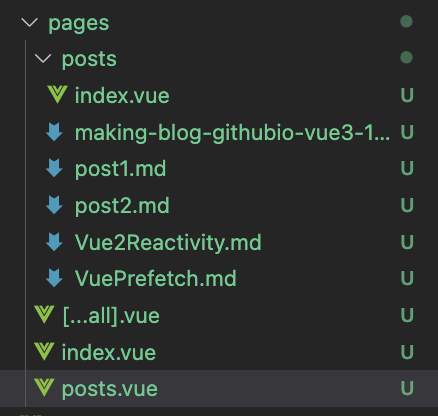The image size is (438, 416).
Task: Click git status dot on pages folder
Action: (406, 22)
